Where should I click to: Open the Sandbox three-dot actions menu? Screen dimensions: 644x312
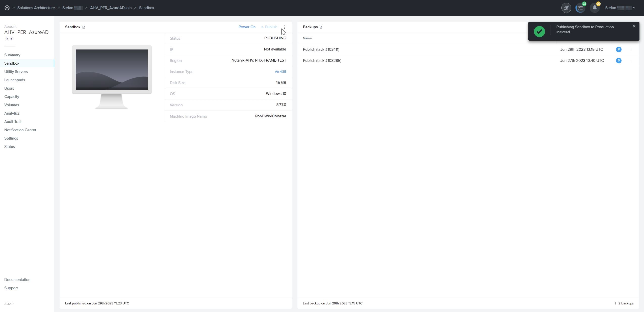point(285,27)
